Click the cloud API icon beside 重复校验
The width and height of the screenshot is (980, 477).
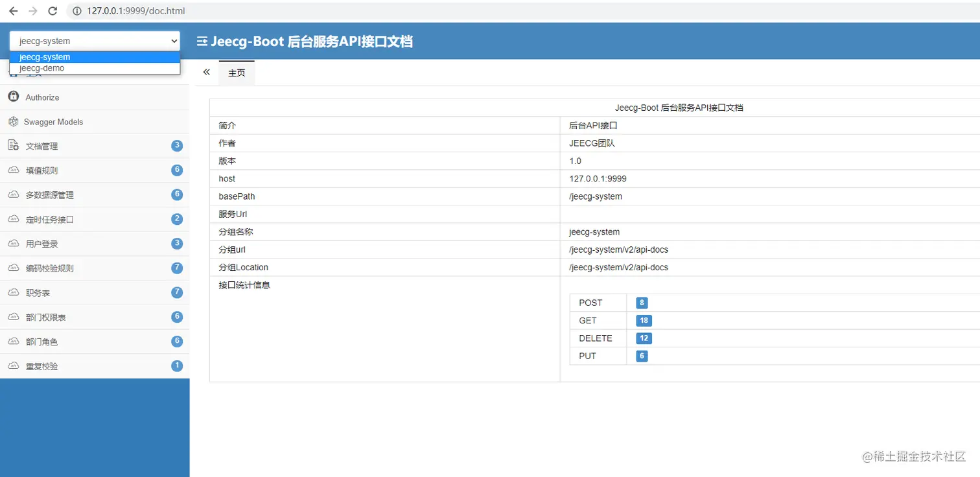click(x=13, y=366)
